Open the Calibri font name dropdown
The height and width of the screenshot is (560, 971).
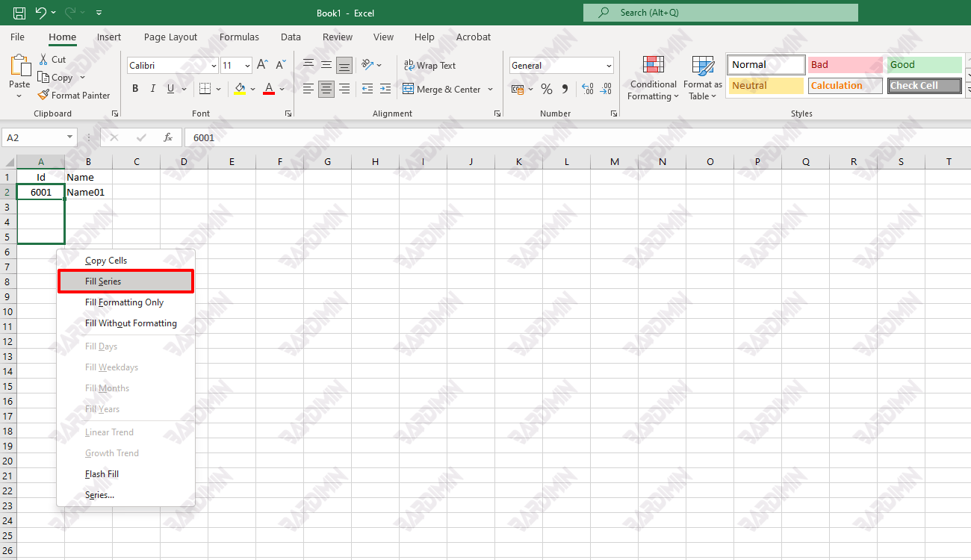coord(214,66)
